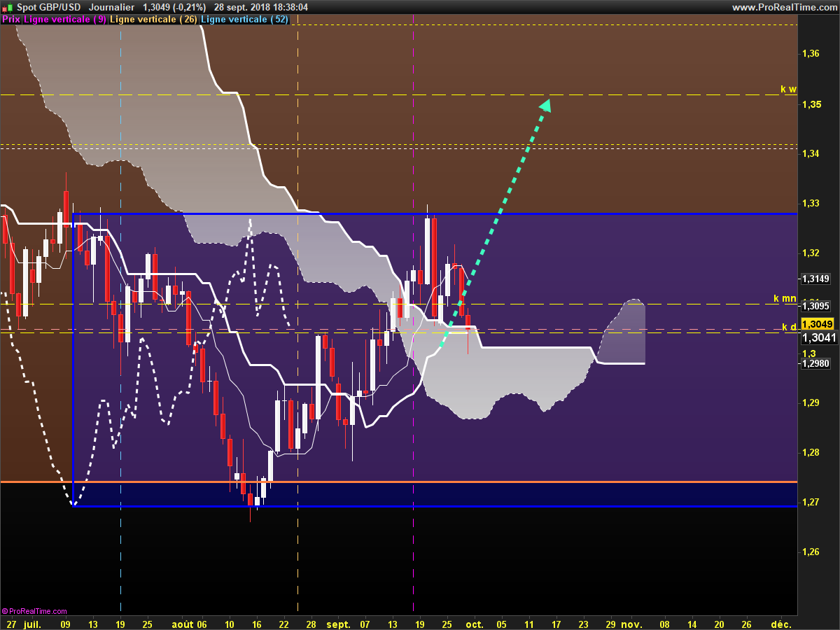The height and width of the screenshot is (630, 840).
Task: Select the 'k w' level label
Action: [x=788, y=89]
